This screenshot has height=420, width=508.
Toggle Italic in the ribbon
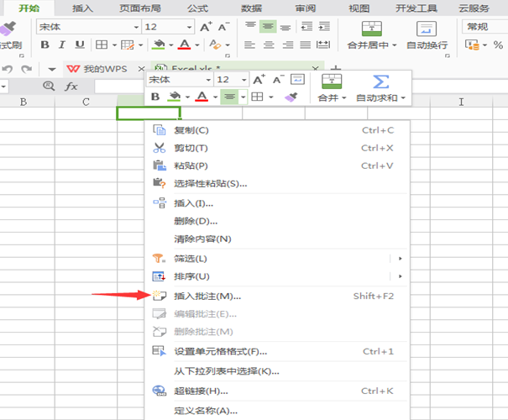62,45
